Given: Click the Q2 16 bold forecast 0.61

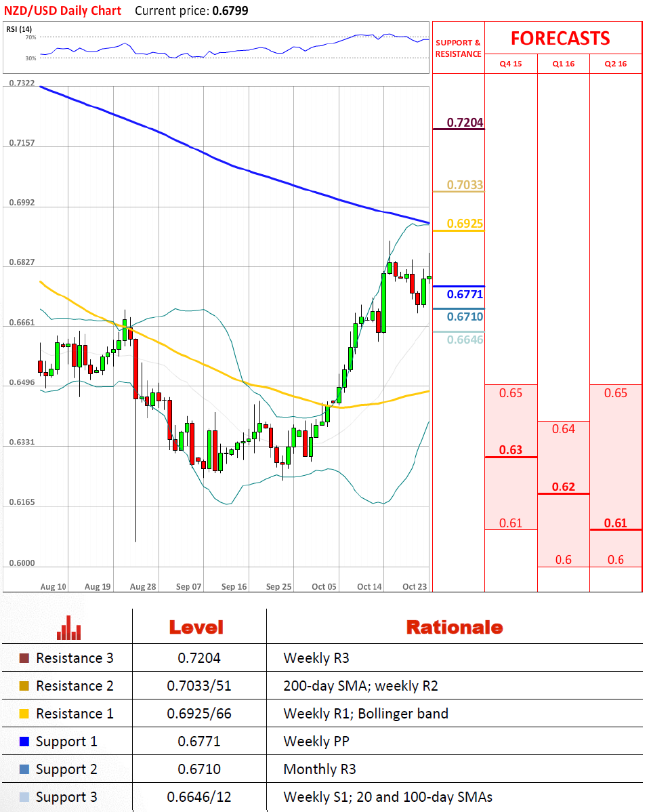Looking at the screenshot, I should [x=616, y=523].
